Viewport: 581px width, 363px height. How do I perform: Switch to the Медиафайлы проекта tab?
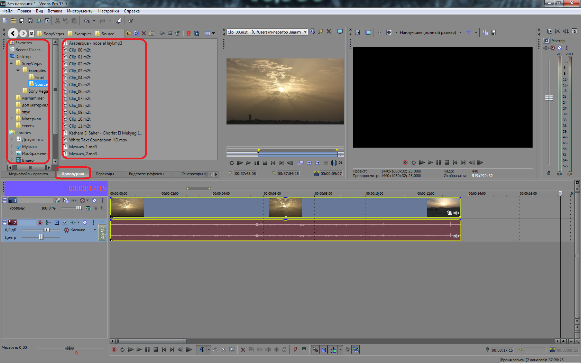[x=28, y=174]
